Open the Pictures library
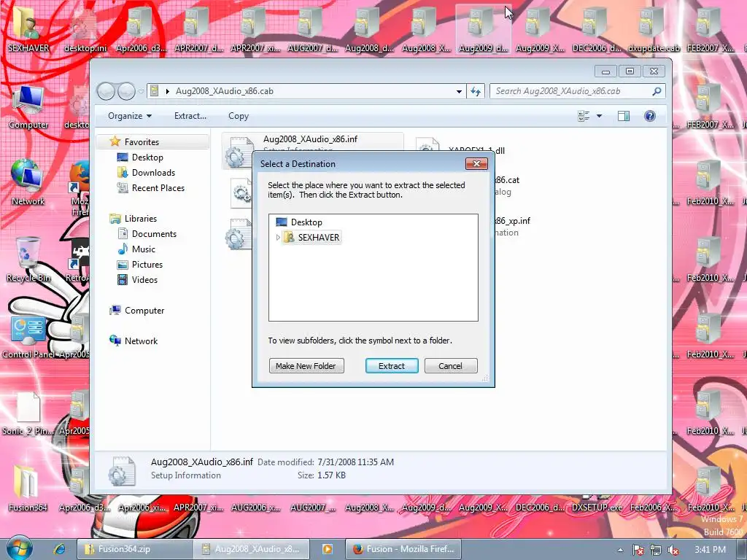This screenshot has width=747, height=560. 147,264
